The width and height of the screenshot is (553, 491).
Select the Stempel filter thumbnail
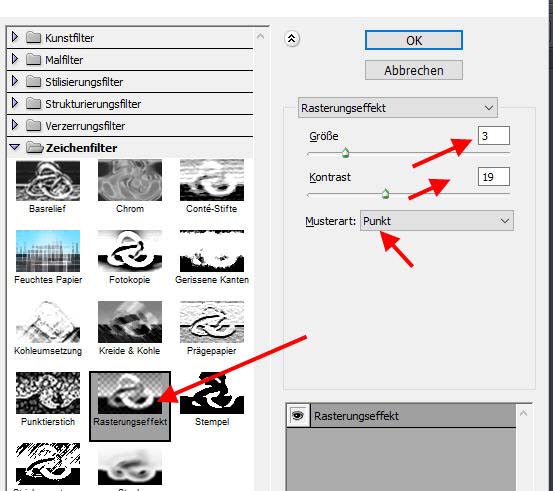[x=212, y=393]
